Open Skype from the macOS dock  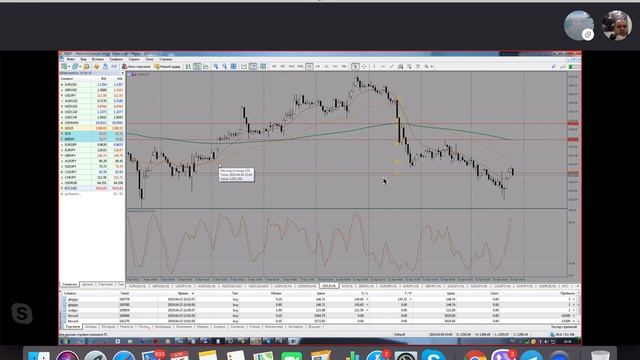point(433,355)
